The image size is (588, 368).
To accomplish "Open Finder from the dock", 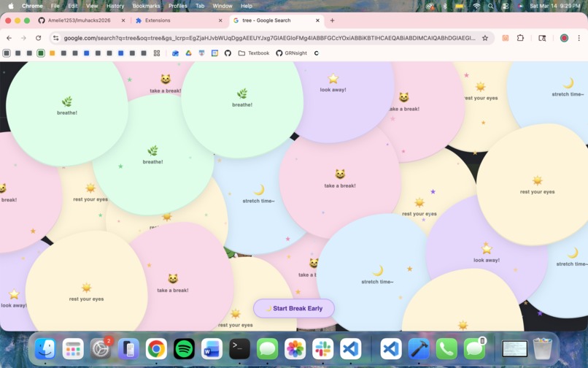I will [x=45, y=349].
